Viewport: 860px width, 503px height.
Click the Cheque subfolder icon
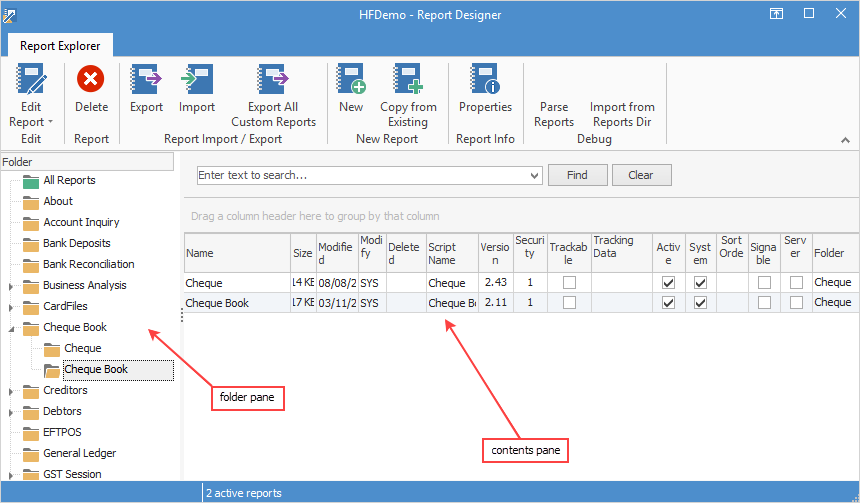[52, 349]
